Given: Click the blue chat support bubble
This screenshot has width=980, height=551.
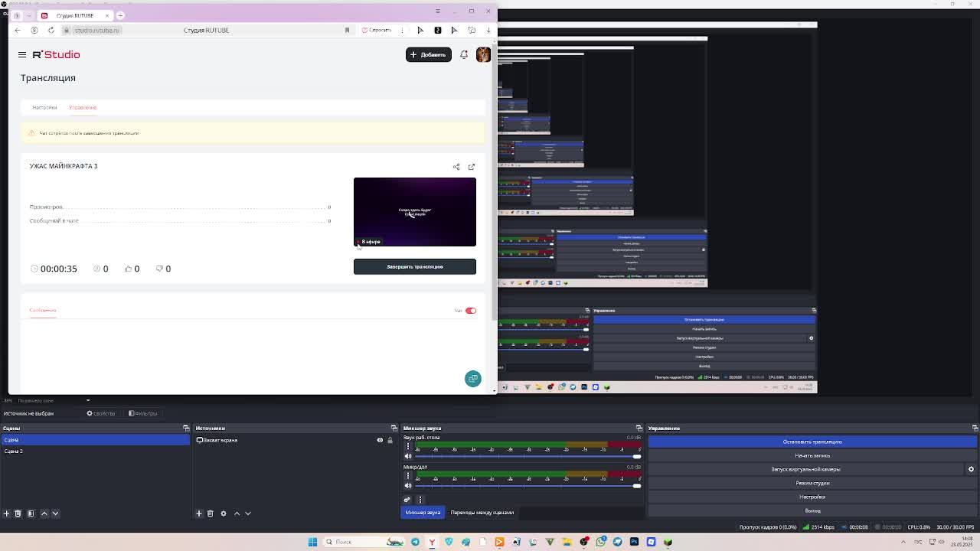Looking at the screenshot, I should 472,379.
